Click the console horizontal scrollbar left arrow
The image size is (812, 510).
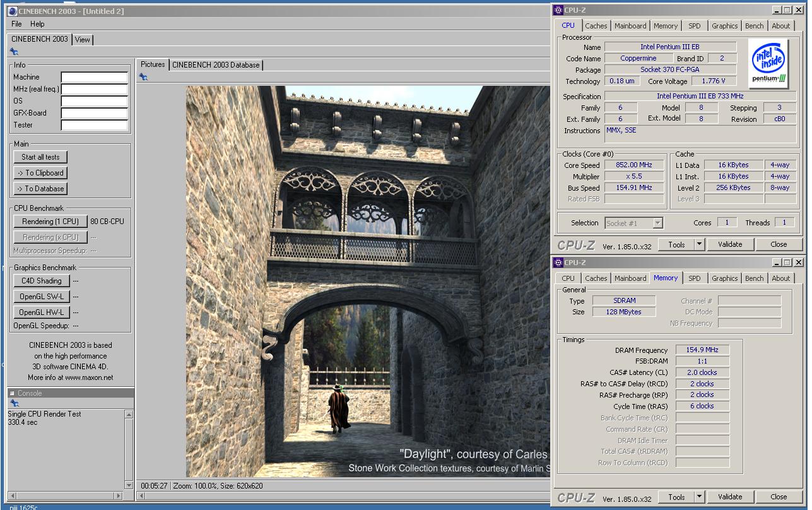[x=13, y=495]
